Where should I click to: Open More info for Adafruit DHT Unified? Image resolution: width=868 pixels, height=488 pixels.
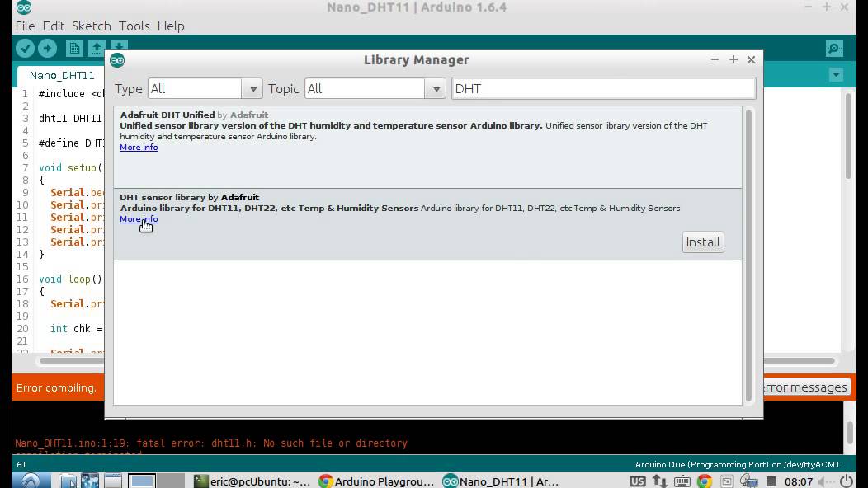139,148
